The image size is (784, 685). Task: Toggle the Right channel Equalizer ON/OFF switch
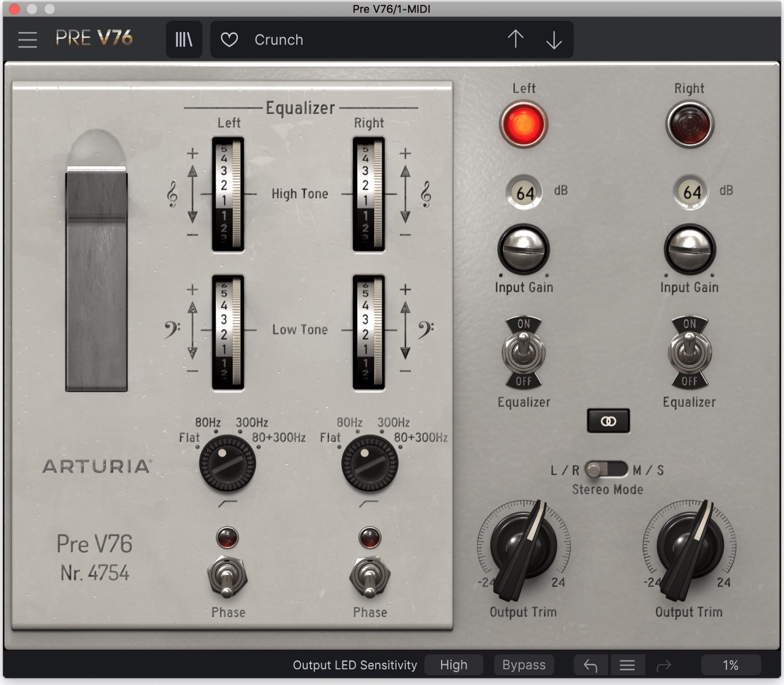pos(689,352)
